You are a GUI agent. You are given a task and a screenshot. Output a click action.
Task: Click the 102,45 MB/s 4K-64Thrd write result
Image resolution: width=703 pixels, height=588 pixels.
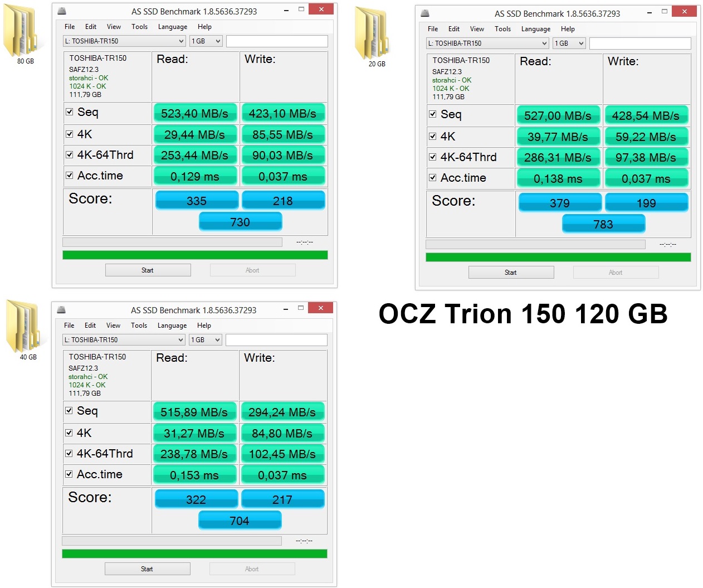point(282,454)
